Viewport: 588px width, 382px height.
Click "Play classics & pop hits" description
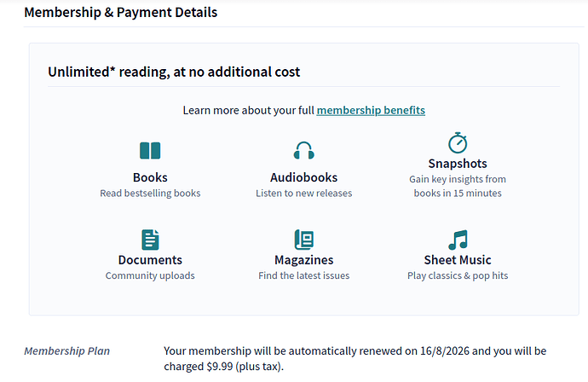[458, 275]
